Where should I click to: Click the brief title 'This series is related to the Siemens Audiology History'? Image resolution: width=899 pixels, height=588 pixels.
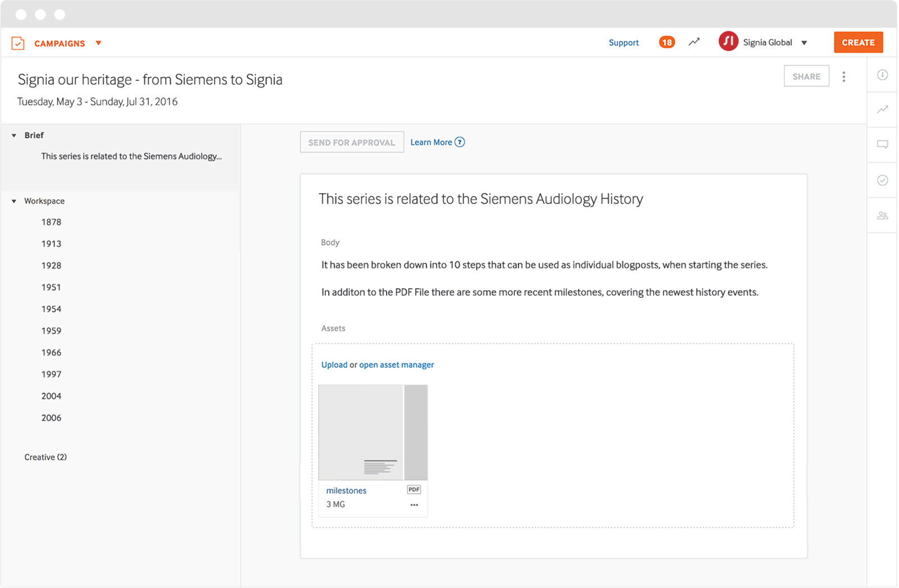tap(481, 199)
